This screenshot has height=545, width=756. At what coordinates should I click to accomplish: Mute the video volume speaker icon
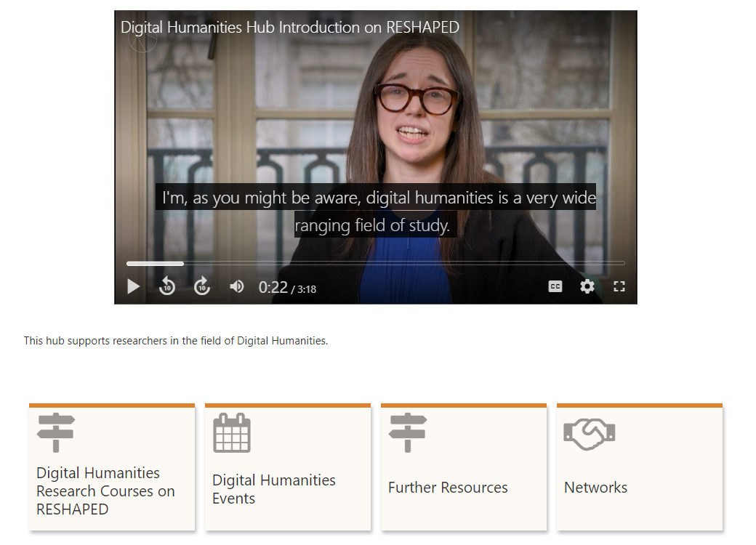point(236,287)
